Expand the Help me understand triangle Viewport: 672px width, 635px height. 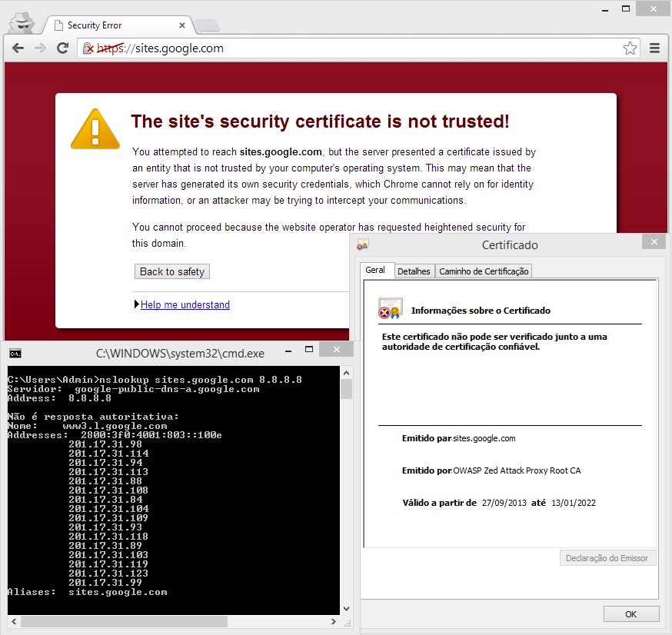(136, 305)
